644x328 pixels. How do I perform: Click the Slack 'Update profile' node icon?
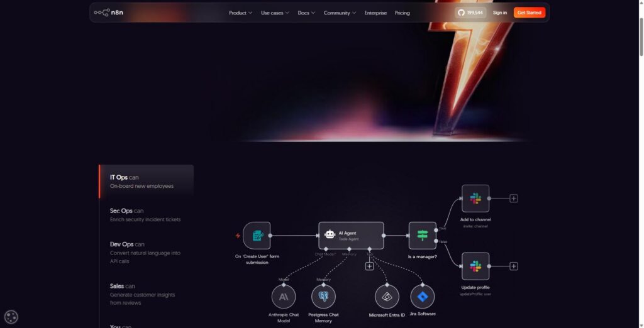coord(475,266)
